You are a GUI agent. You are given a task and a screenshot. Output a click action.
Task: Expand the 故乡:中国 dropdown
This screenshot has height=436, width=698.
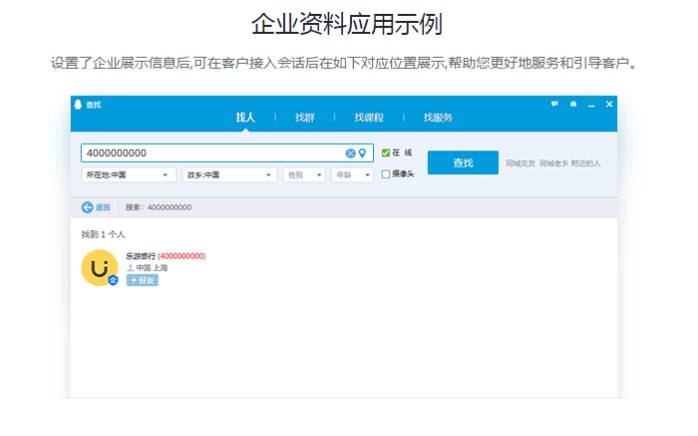[x=228, y=174]
